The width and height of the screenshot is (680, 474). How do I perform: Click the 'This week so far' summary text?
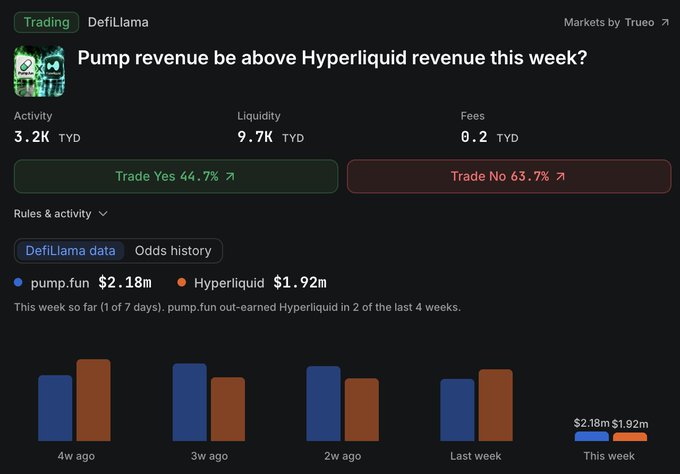tap(237, 307)
